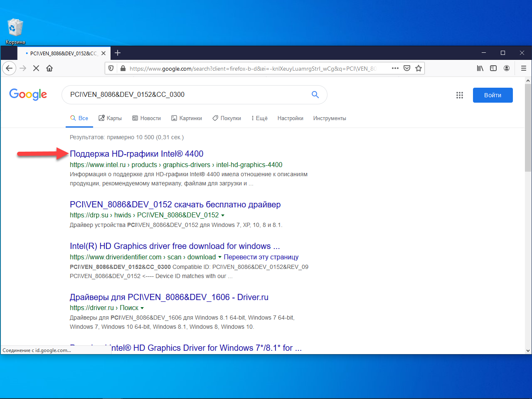Click the tracking protection shield icon
The height and width of the screenshot is (399, 532).
(x=111, y=68)
